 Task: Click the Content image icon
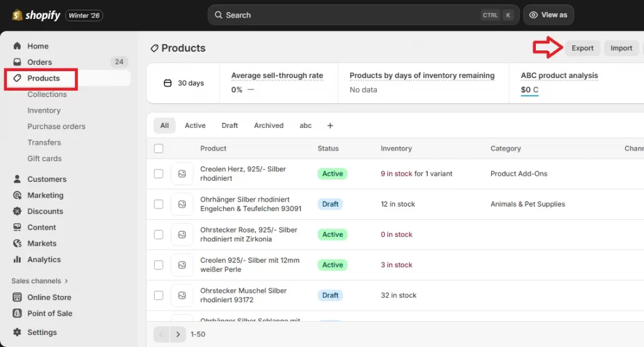[17, 227]
